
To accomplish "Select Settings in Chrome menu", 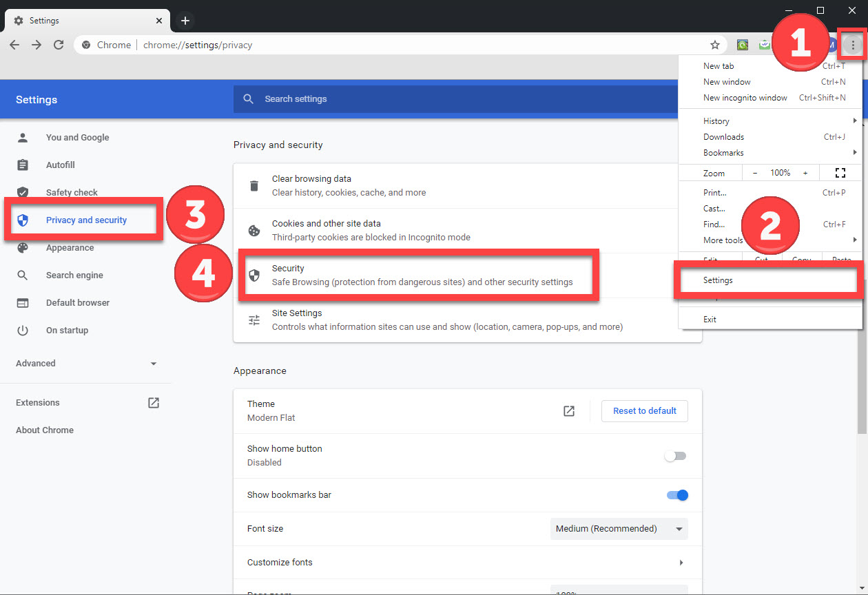I will tap(718, 281).
